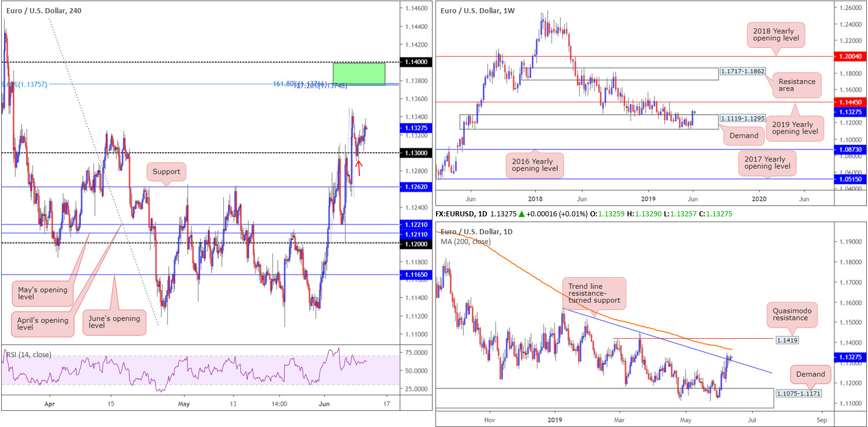Click the 'Euro / U.S. Dollar, 240' chart title
The image size is (868, 427).
tap(44, 10)
